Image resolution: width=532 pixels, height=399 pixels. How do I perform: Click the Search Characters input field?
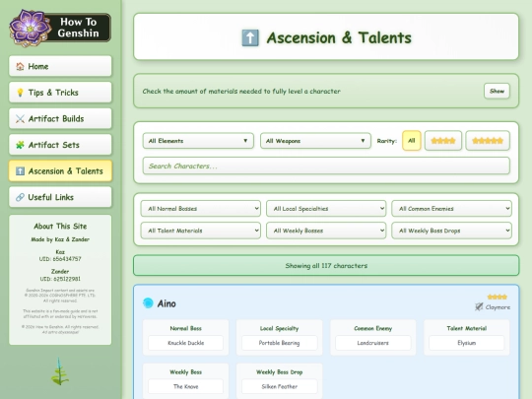[x=326, y=166]
